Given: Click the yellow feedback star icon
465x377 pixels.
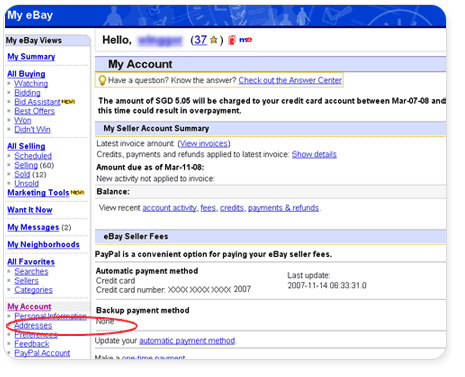Looking at the screenshot, I should tap(214, 40).
